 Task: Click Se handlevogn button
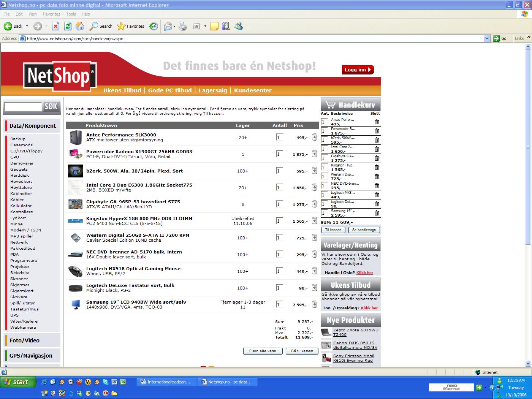(x=364, y=230)
